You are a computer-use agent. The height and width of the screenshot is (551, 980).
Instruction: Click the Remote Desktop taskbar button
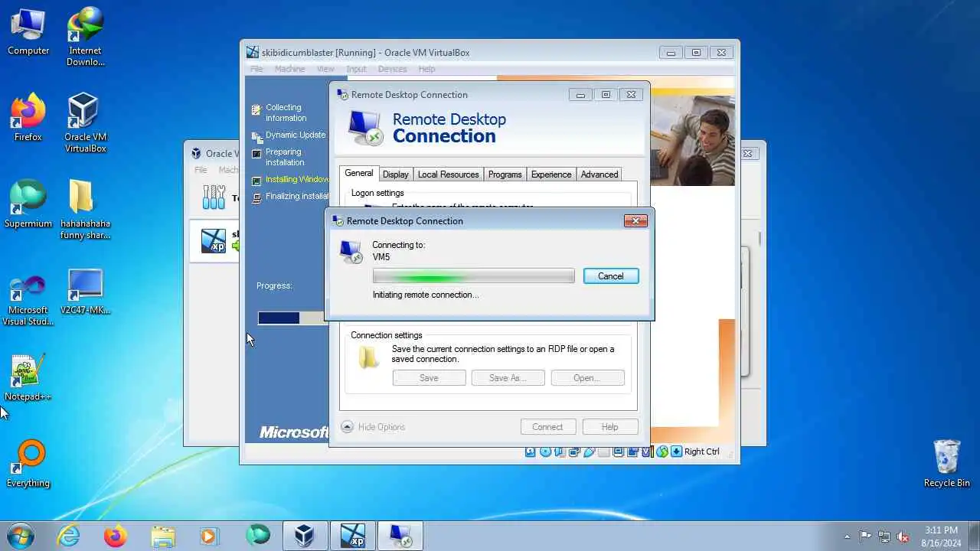(400, 536)
